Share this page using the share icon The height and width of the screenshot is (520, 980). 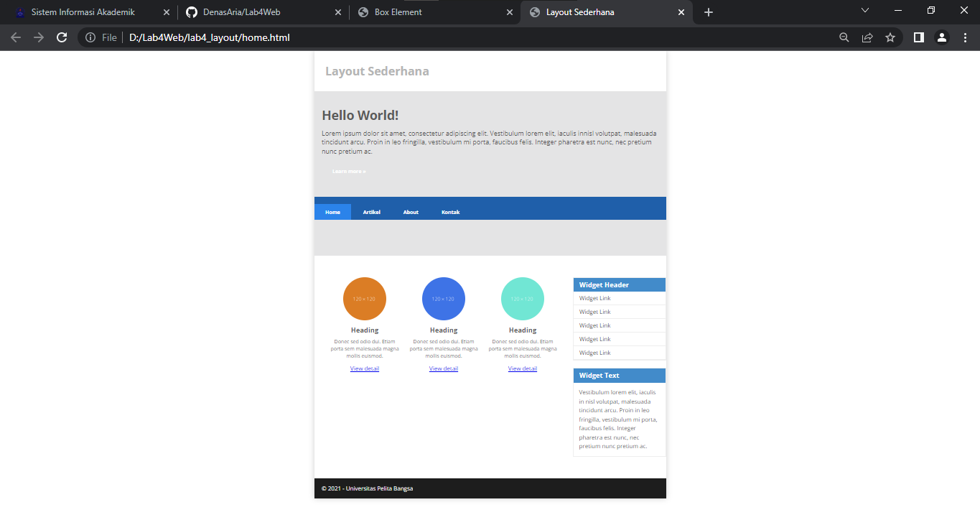click(x=867, y=37)
